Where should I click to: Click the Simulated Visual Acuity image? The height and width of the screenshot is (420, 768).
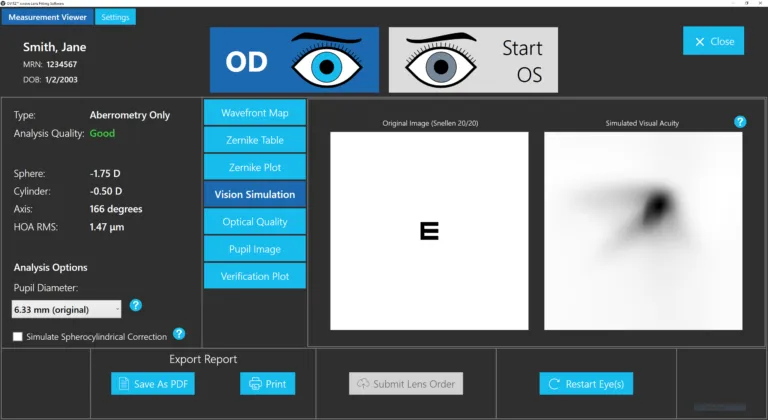(x=643, y=231)
